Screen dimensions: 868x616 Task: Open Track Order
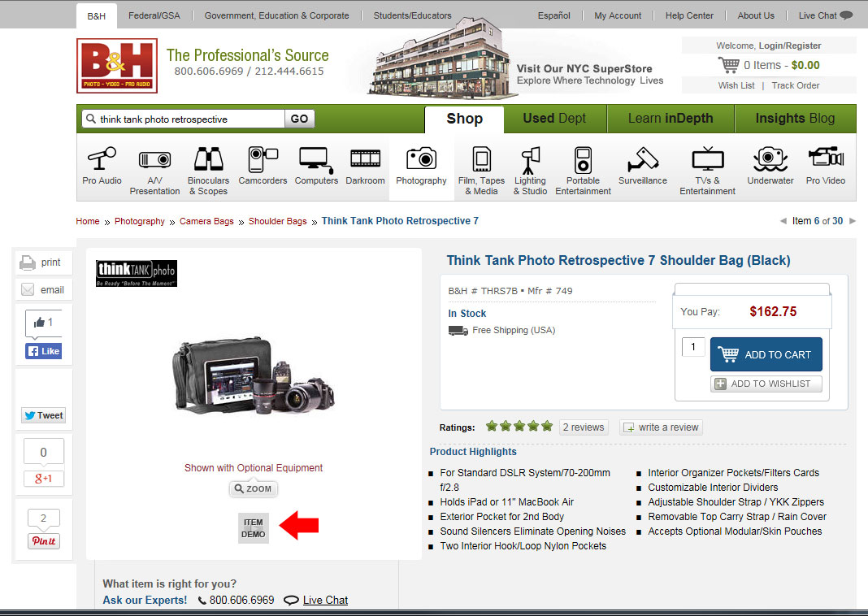[x=796, y=85]
